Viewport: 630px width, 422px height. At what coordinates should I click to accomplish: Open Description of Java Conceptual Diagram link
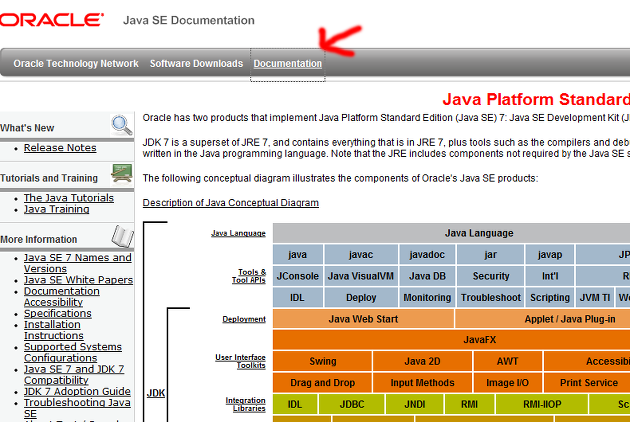click(231, 203)
